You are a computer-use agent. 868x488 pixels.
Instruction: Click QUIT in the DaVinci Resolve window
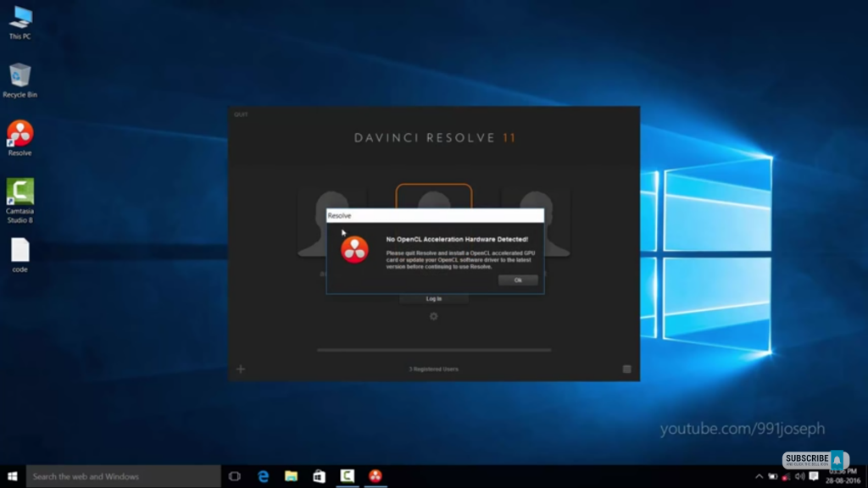[241, 114]
